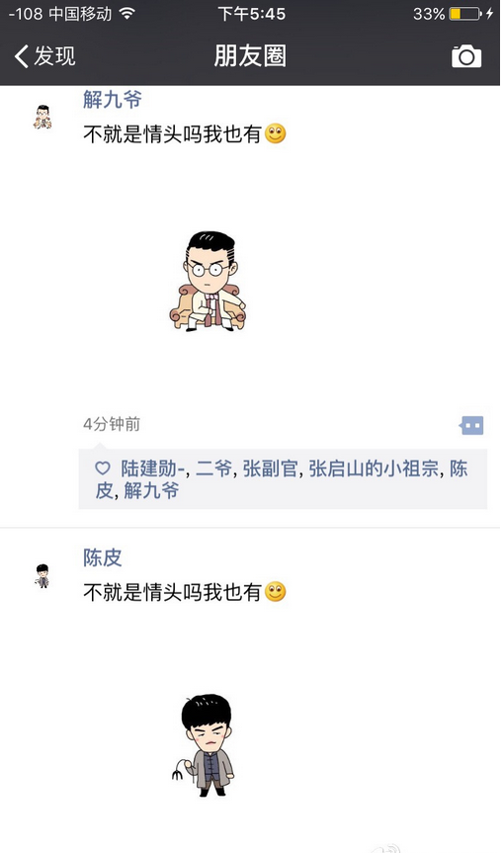504x853 pixels.
Task: Open 解九爷 poster name link
Action: [x=112, y=99]
